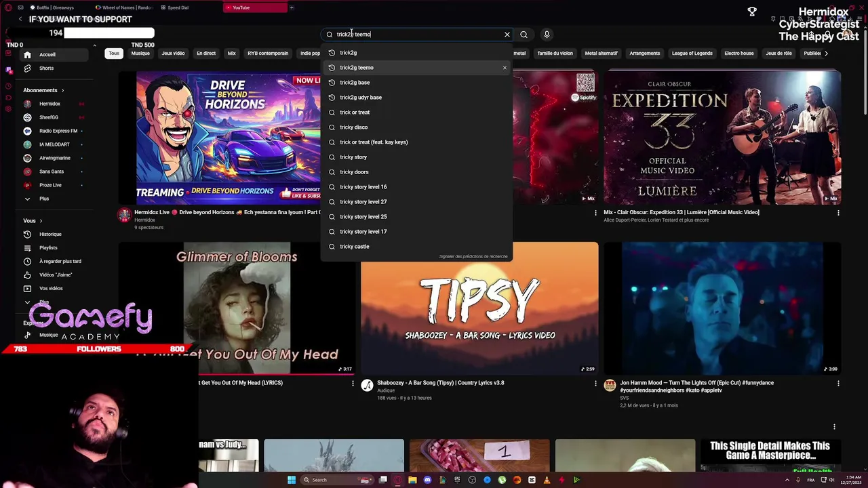The image size is (868, 488).
Task: Open options menu for Clair Obscur video
Action: coord(838,213)
